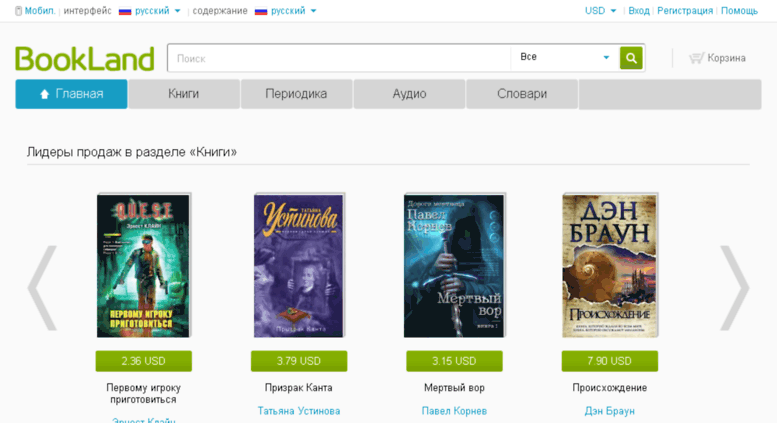Show previous books with left carousel arrow
Viewport: 777px width, 423px height.
point(42,288)
